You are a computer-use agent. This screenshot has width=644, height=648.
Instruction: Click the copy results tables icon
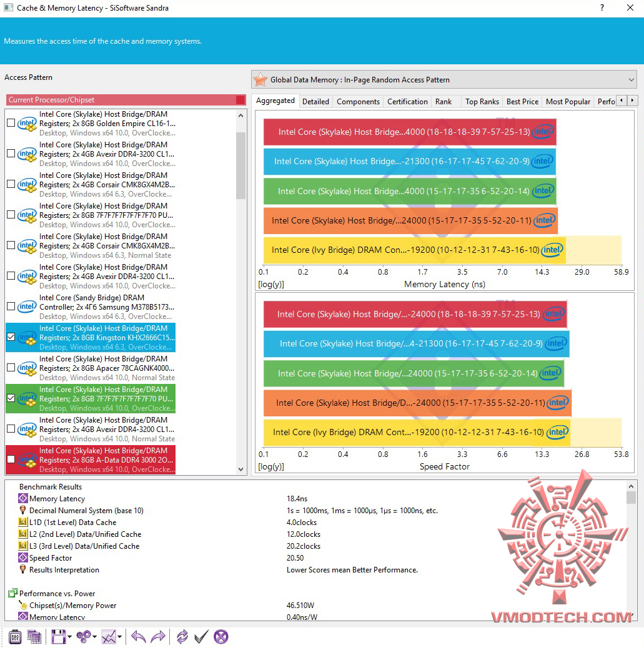click(x=34, y=636)
